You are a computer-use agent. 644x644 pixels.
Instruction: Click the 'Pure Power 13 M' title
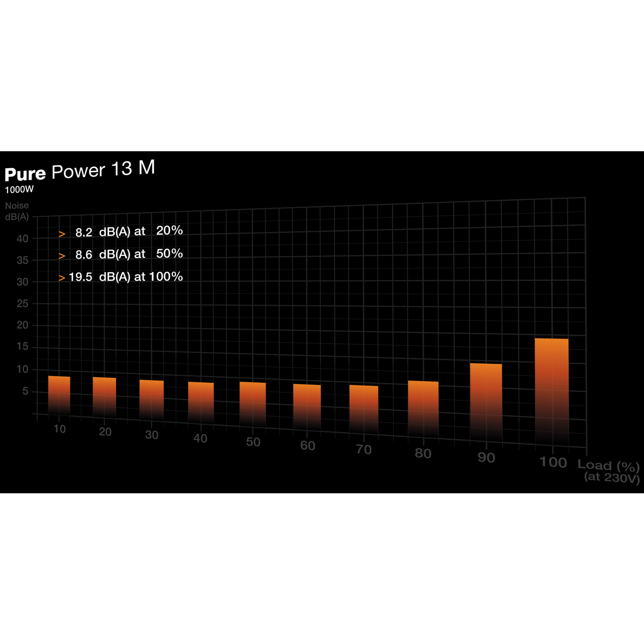[80, 170]
